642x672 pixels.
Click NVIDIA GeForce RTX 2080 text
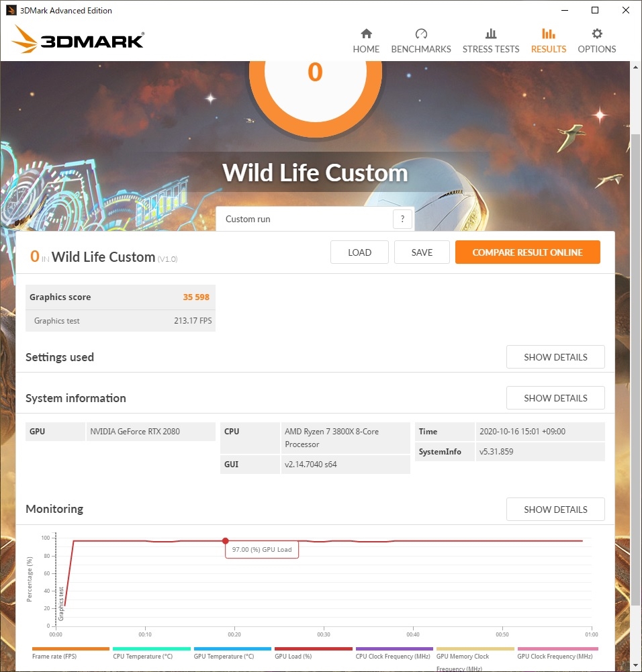coord(135,432)
